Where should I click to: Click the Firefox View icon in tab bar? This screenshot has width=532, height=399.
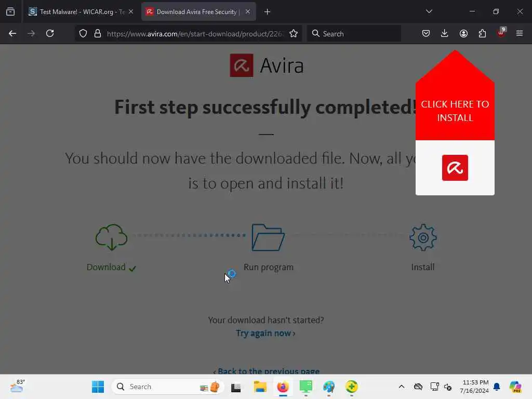click(10, 11)
